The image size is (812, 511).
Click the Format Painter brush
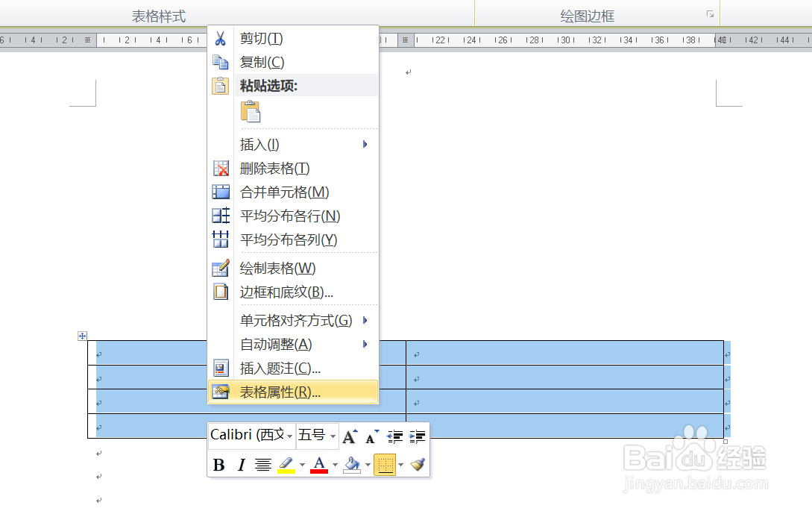(x=418, y=465)
